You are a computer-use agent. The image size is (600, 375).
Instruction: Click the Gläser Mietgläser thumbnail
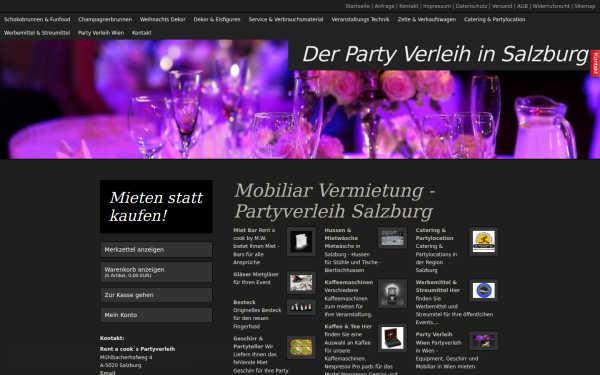[301, 283]
